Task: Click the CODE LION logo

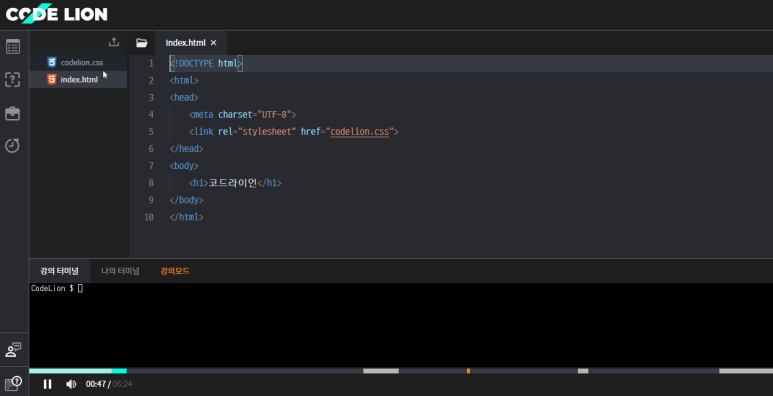Action: (56, 14)
